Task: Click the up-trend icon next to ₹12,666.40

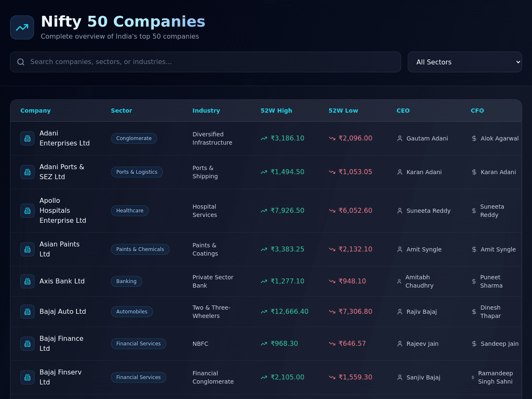Action: pyautogui.click(x=264, y=312)
